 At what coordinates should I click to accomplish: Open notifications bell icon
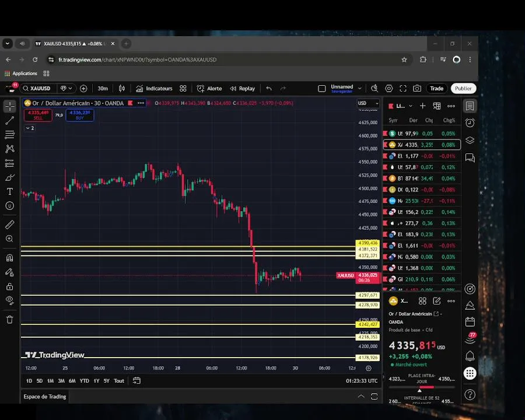[x=470, y=356]
